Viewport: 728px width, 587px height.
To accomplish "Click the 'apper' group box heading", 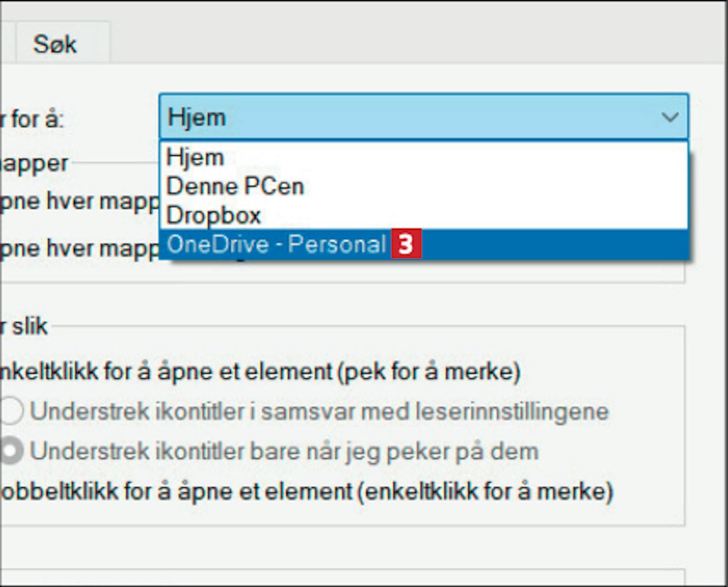I will (x=34, y=164).
